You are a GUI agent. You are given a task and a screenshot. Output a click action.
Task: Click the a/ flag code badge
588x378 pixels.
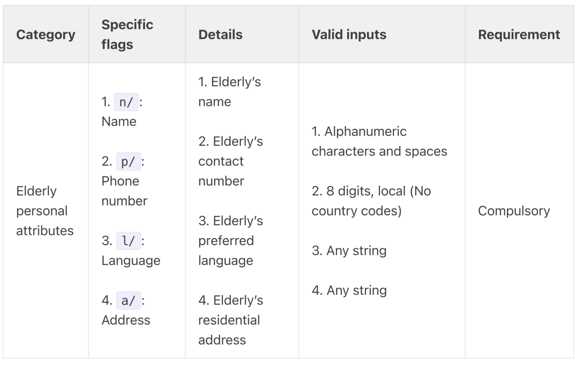128,300
